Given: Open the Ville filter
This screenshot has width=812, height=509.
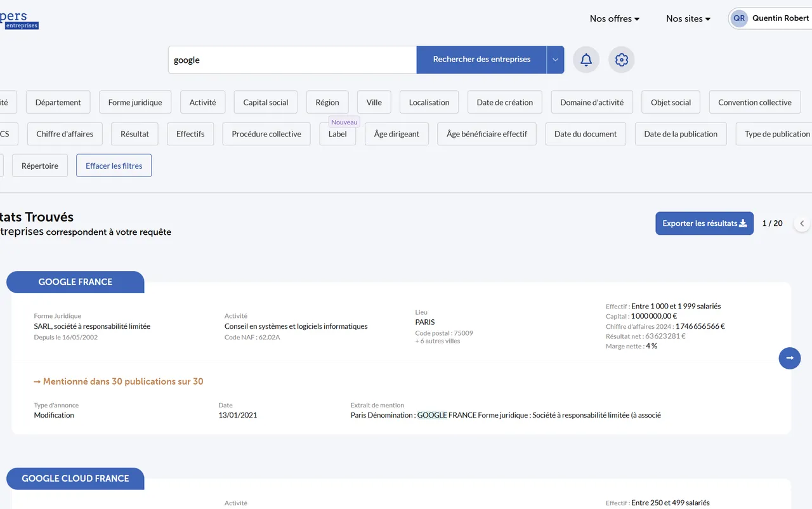Looking at the screenshot, I should [374, 102].
